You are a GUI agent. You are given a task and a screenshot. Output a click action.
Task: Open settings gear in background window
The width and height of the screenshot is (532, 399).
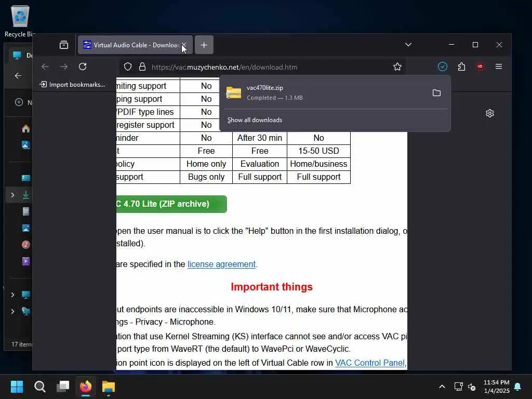489,113
